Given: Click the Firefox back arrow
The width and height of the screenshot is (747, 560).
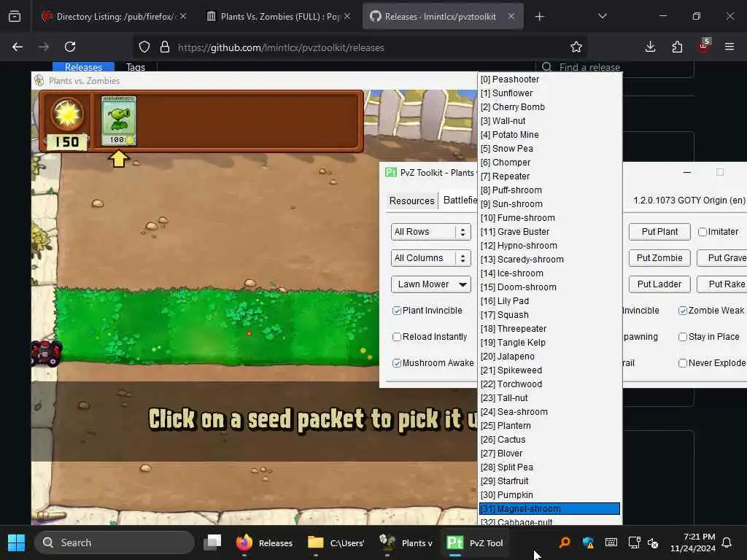Looking at the screenshot, I should point(18,47).
